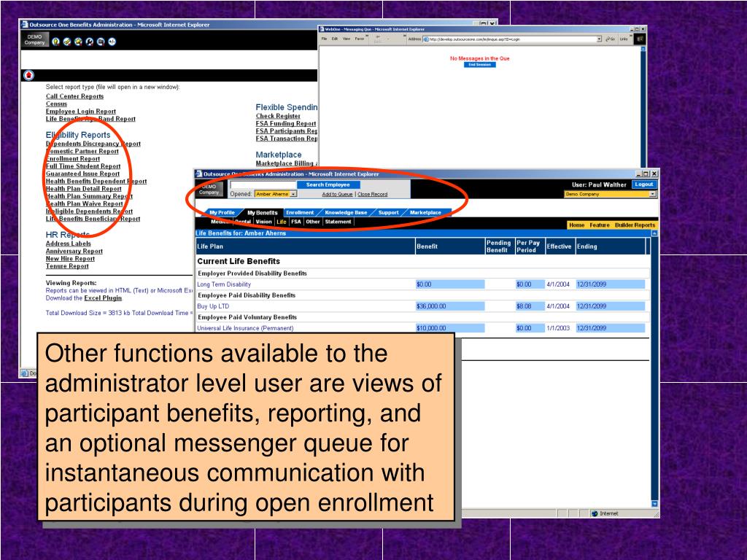Click the star icon in the reports window toolbar

78,42
